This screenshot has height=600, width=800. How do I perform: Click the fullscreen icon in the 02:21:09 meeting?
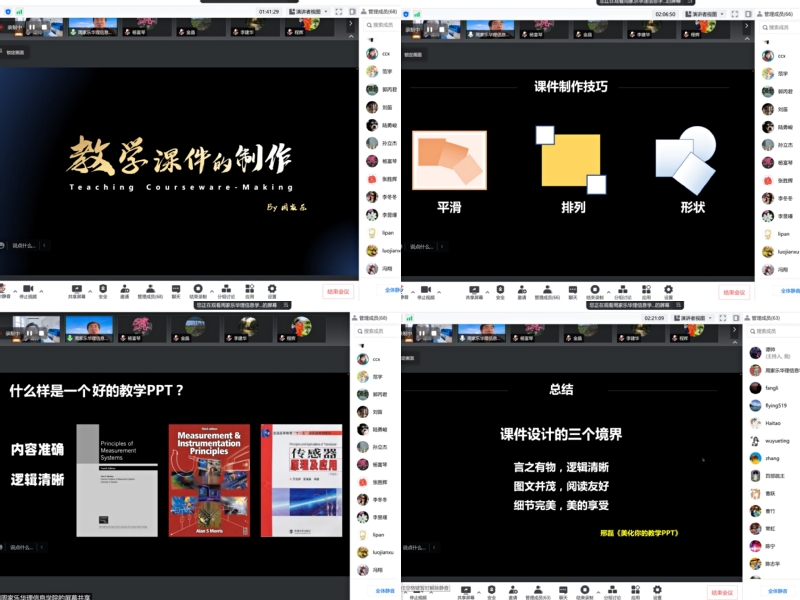[723, 318]
